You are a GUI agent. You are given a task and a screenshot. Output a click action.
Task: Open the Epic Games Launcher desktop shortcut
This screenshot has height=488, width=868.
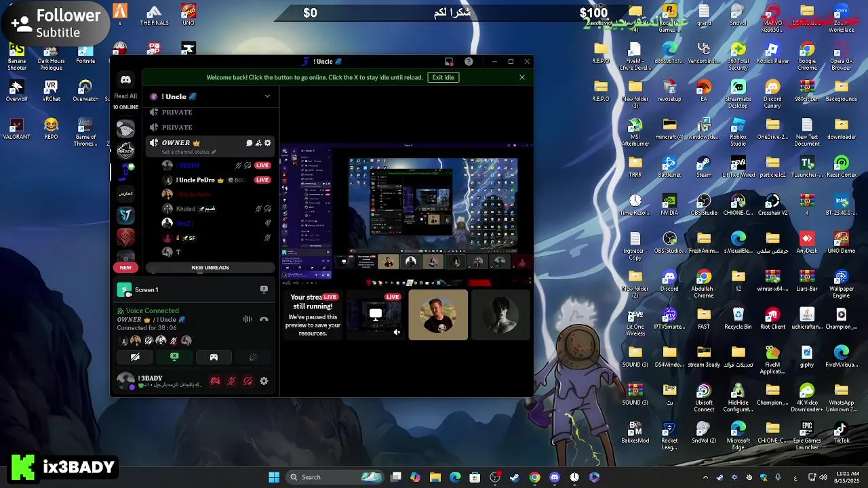807,436
